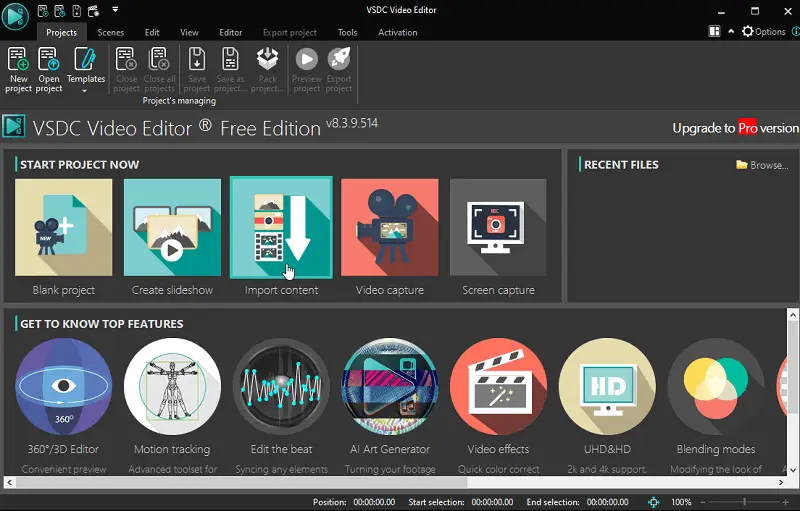Open the Options menu
The width and height of the screenshot is (800, 511).
click(x=763, y=31)
